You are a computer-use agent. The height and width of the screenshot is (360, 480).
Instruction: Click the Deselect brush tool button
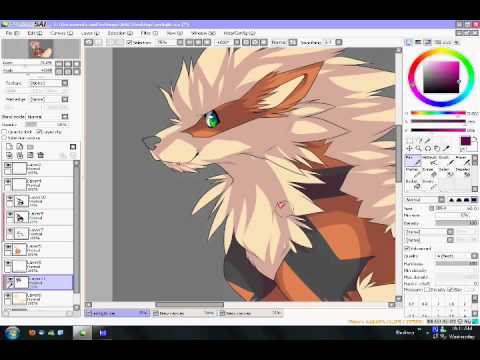[x=463, y=173]
